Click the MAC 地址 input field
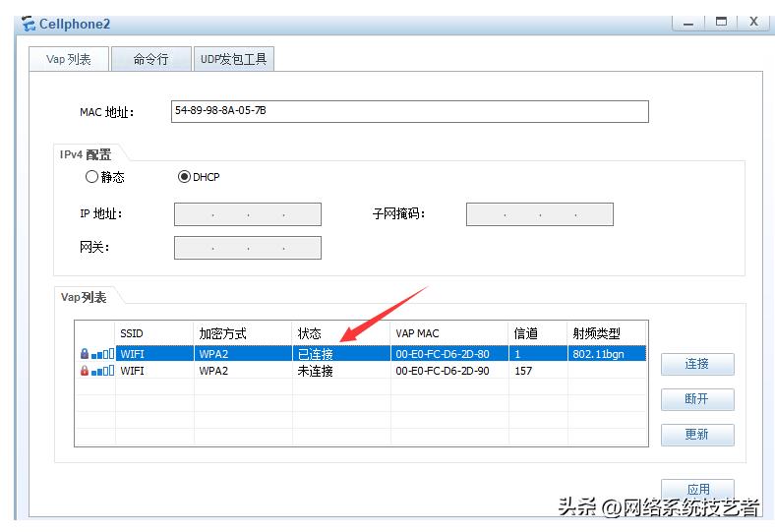Image resolution: width=775 pixels, height=532 pixels. coord(410,112)
